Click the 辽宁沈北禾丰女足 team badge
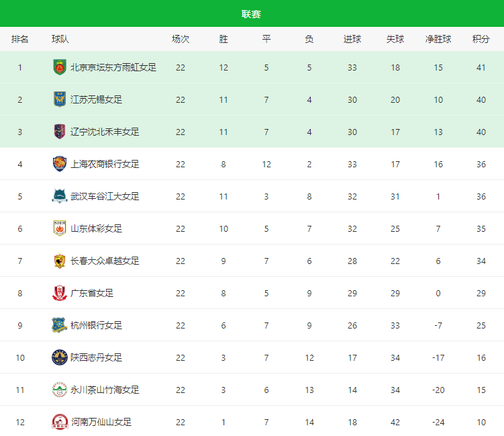This screenshot has width=504, height=436. pos(59,132)
